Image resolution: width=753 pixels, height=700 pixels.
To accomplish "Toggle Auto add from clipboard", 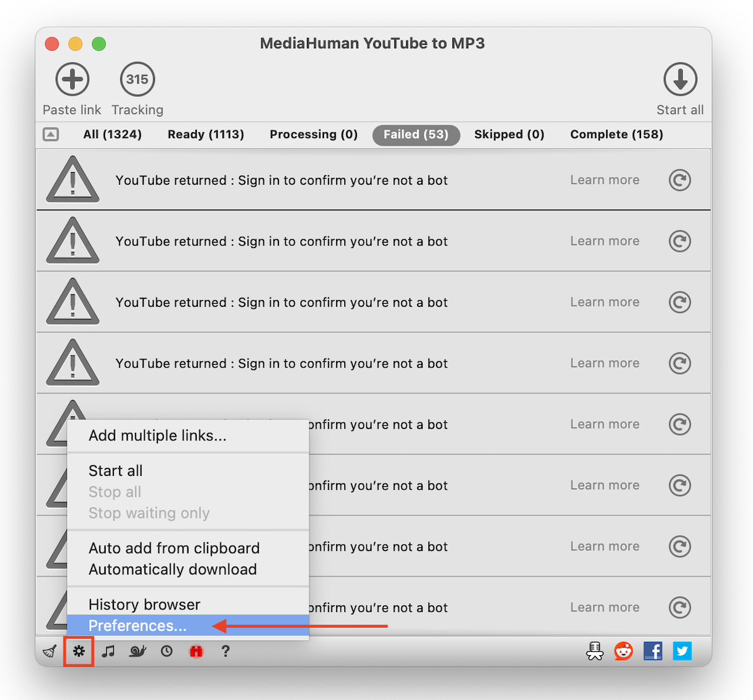I will tap(188, 548).
